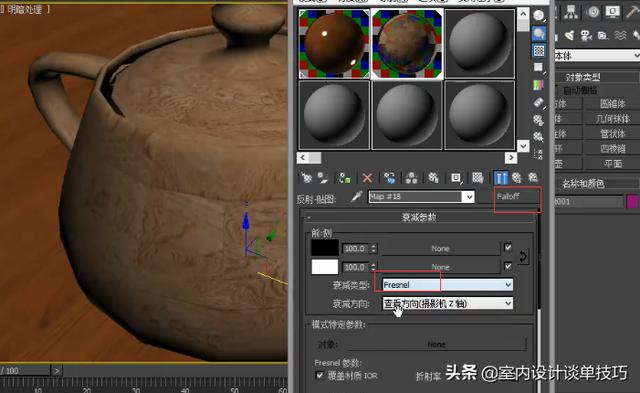Toggle the checkered sample Background icon
This screenshot has height=393, width=640.
pyautogui.click(x=539, y=51)
